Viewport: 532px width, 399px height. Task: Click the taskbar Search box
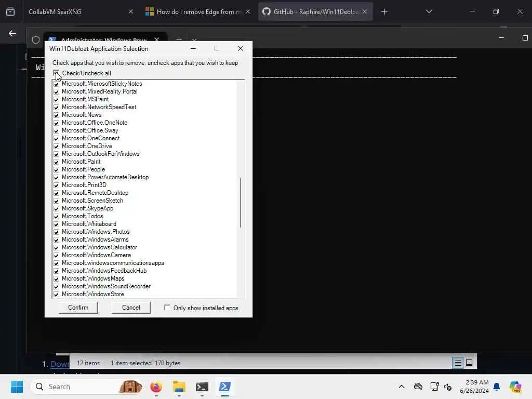87,387
